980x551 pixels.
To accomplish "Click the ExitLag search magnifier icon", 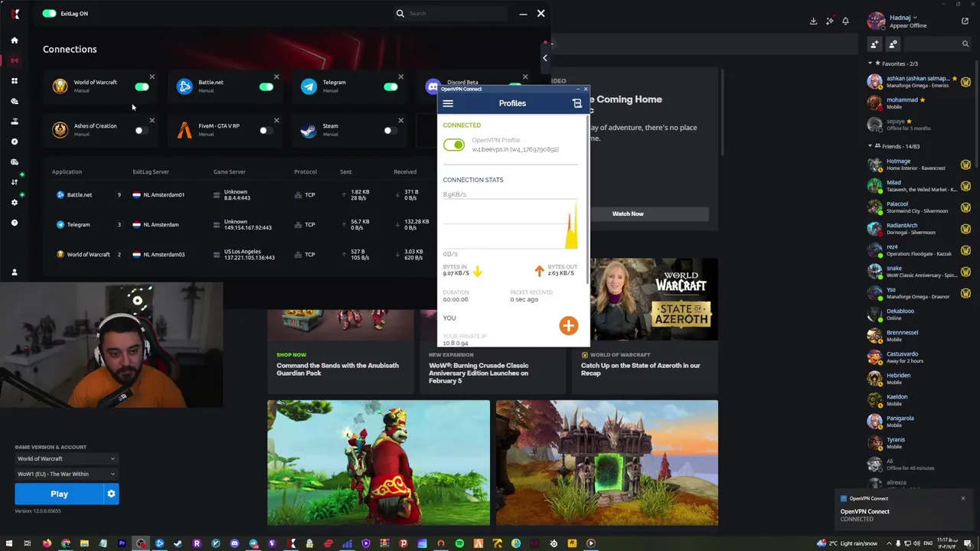I will tap(400, 13).
